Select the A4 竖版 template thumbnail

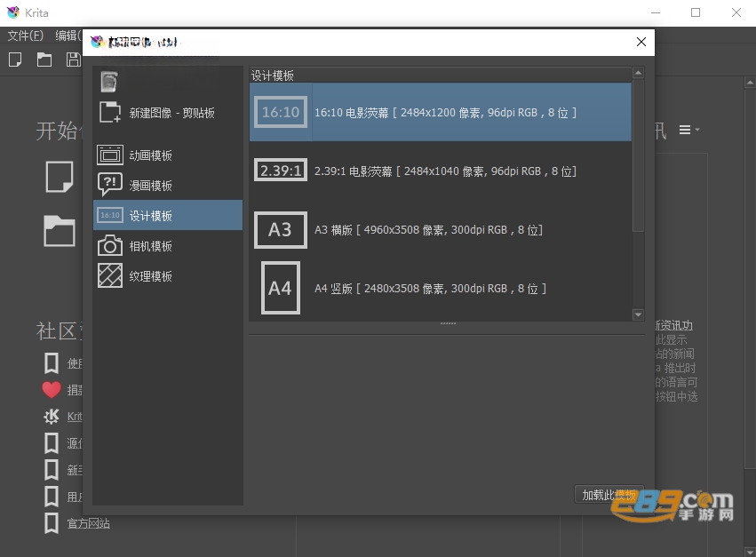[281, 288]
